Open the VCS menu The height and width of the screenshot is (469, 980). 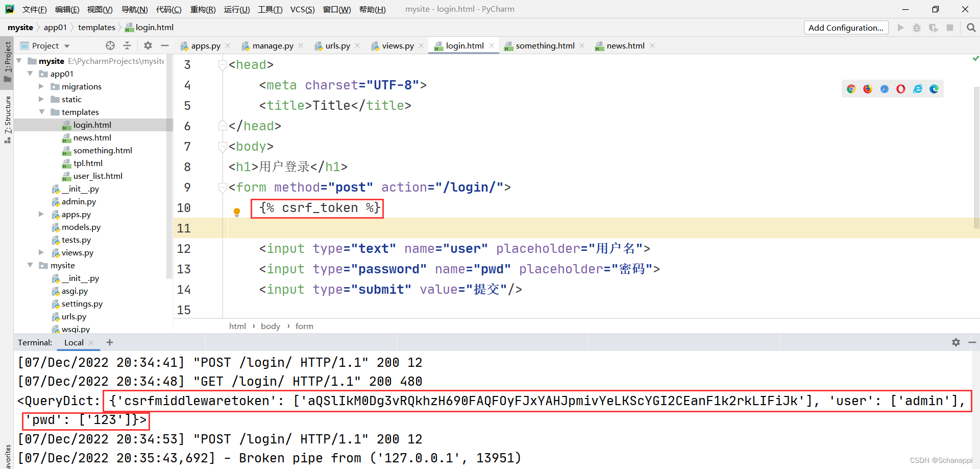point(302,9)
